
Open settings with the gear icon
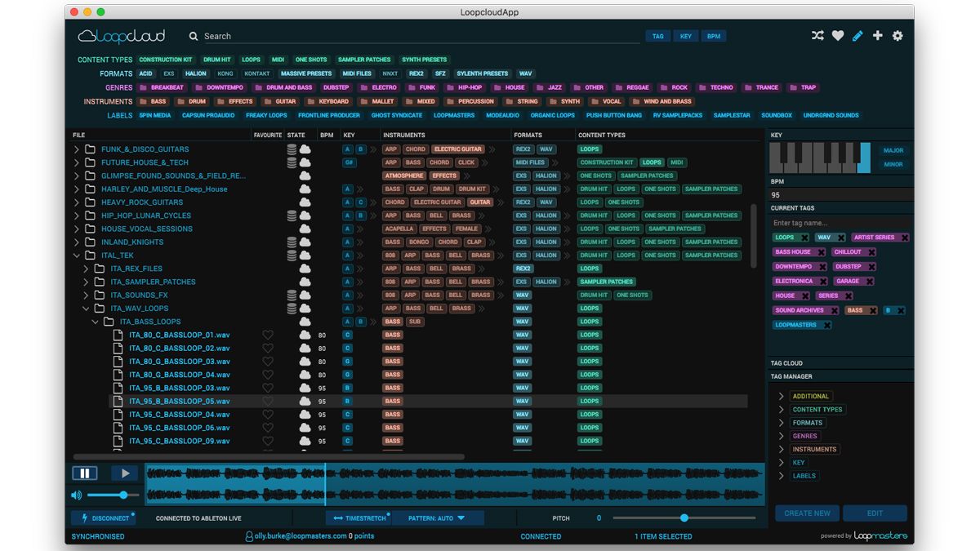[898, 36]
